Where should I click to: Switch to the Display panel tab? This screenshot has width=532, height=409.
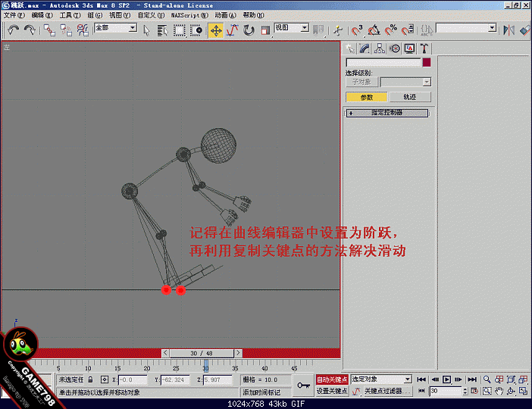click(409, 48)
